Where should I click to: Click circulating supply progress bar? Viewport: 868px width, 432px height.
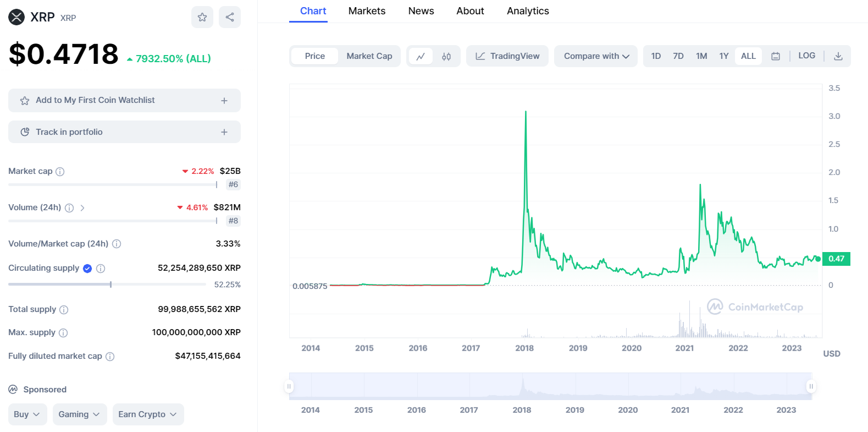pyautogui.click(x=107, y=285)
